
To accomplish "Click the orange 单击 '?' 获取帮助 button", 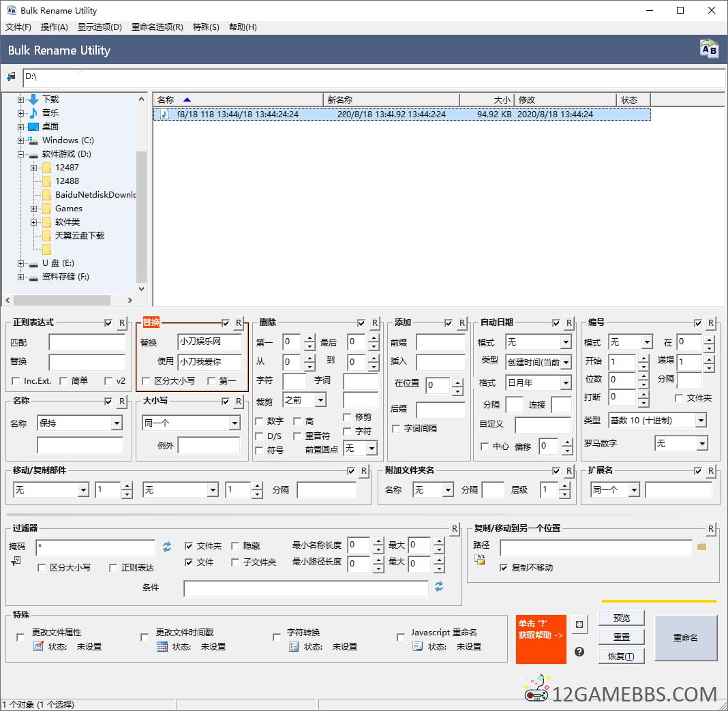I will [541, 639].
